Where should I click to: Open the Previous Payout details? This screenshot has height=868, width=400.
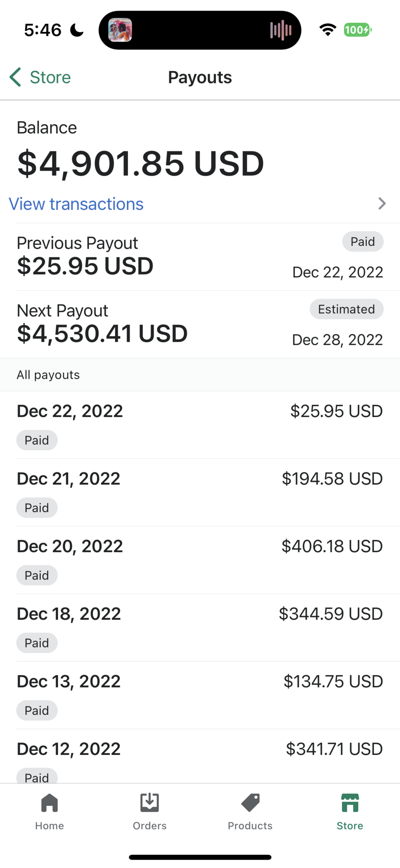coord(200,257)
